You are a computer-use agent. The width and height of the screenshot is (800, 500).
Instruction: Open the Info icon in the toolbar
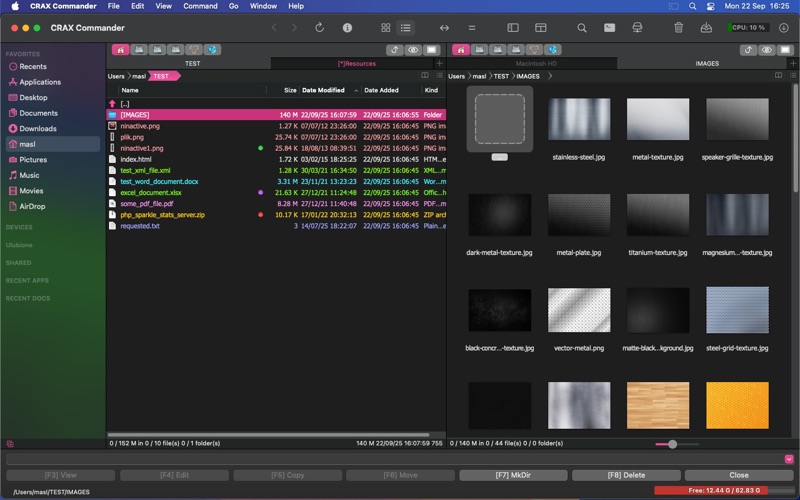[346, 28]
